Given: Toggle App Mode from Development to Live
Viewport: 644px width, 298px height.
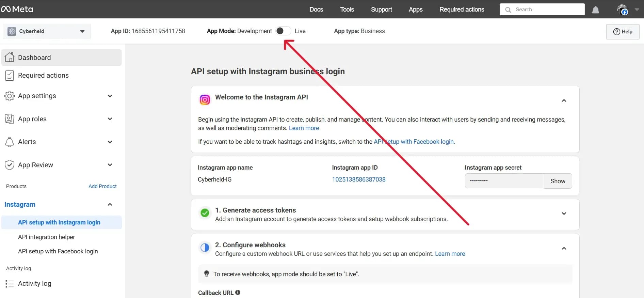Looking at the screenshot, I should pos(283,31).
